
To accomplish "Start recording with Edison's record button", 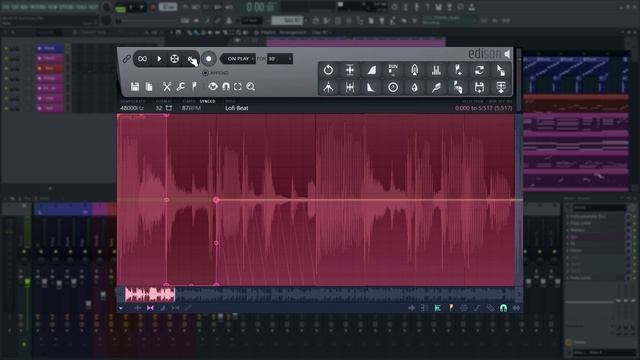I will (209, 59).
